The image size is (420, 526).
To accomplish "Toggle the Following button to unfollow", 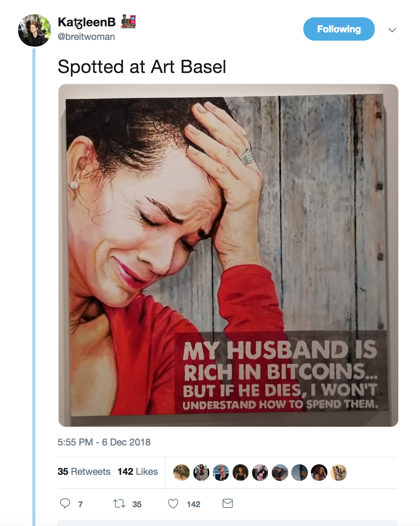I will click(339, 29).
